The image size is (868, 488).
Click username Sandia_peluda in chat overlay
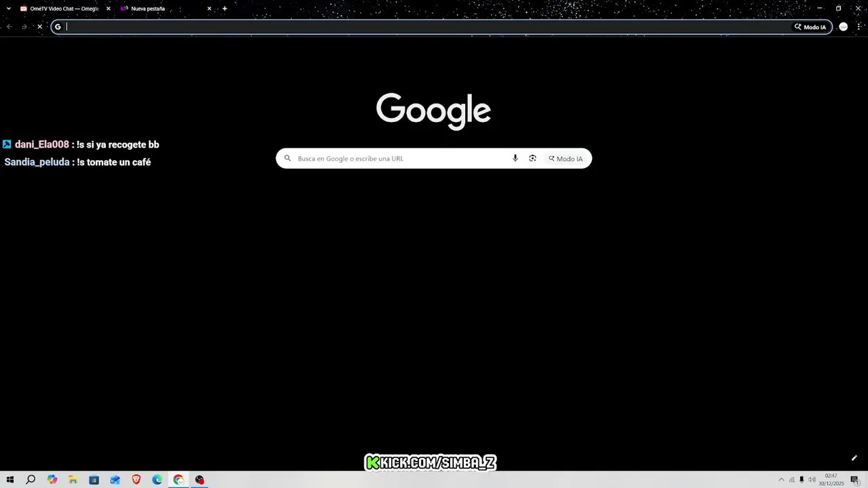37,162
